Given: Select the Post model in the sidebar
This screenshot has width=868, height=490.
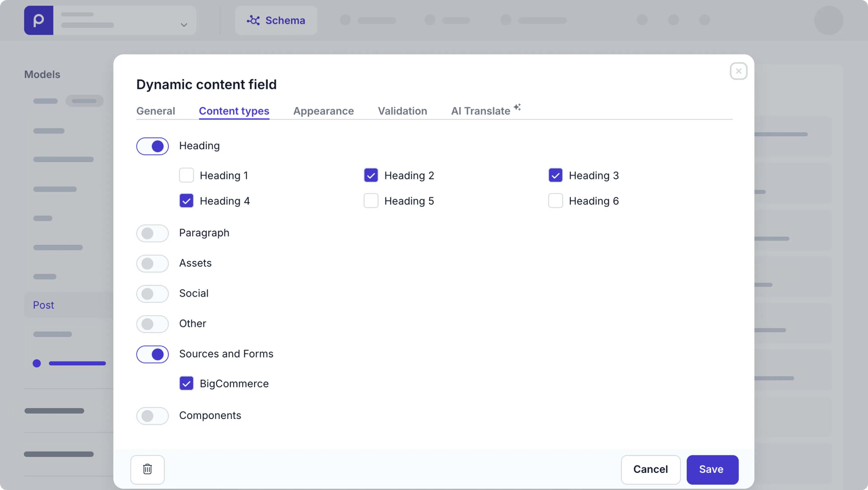Looking at the screenshot, I should [x=43, y=305].
